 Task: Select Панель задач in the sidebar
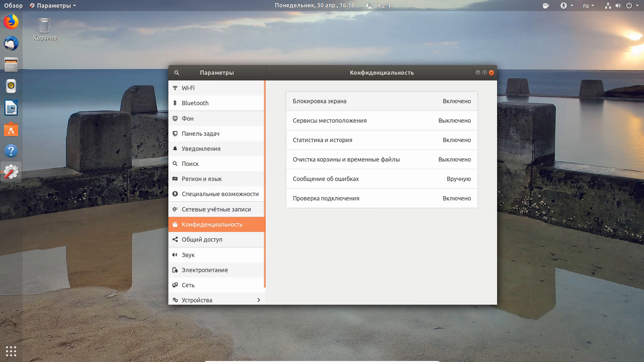tap(216, 133)
